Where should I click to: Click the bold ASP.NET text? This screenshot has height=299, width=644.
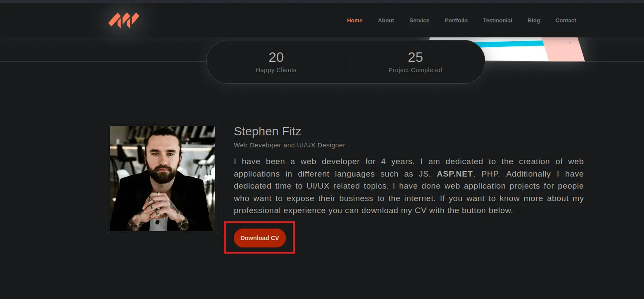(x=455, y=174)
